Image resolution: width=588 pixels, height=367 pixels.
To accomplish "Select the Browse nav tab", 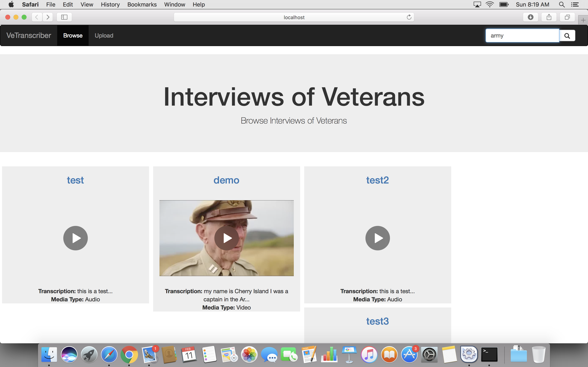I will click(x=73, y=36).
